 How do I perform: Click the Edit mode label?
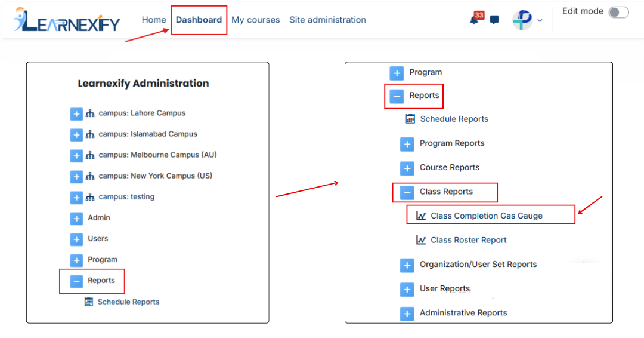[x=583, y=11]
